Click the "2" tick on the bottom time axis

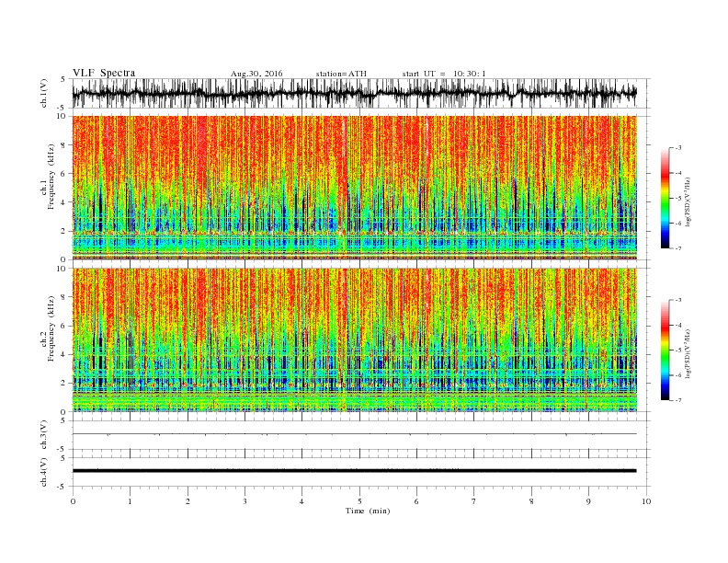tap(188, 501)
